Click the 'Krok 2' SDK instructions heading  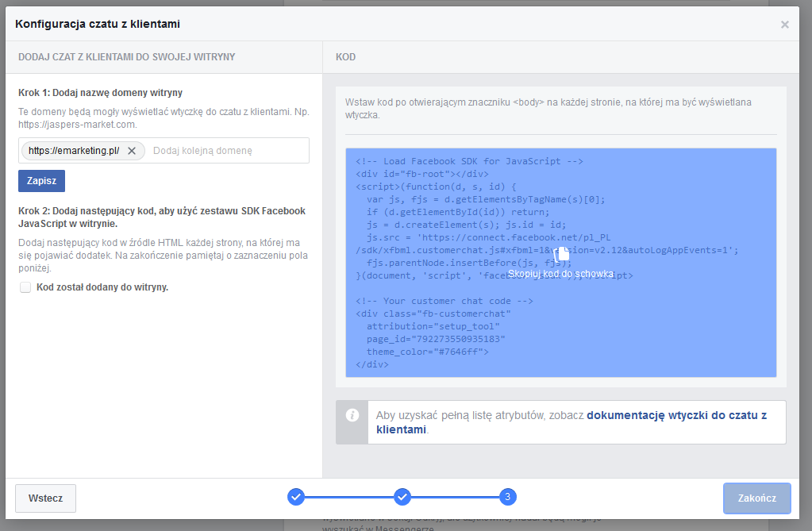click(x=162, y=217)
